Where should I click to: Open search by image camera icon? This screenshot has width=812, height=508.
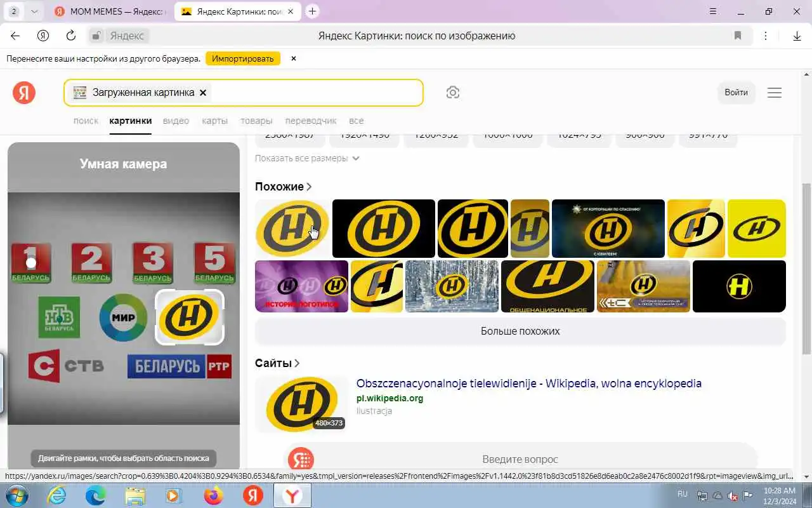[x=452, y=93]
